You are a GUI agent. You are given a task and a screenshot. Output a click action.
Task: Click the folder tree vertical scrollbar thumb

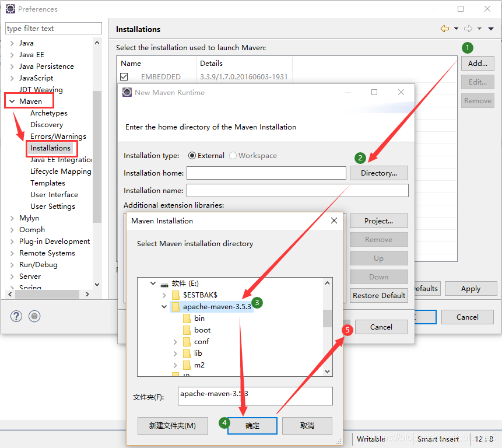[x=327, y=318]
